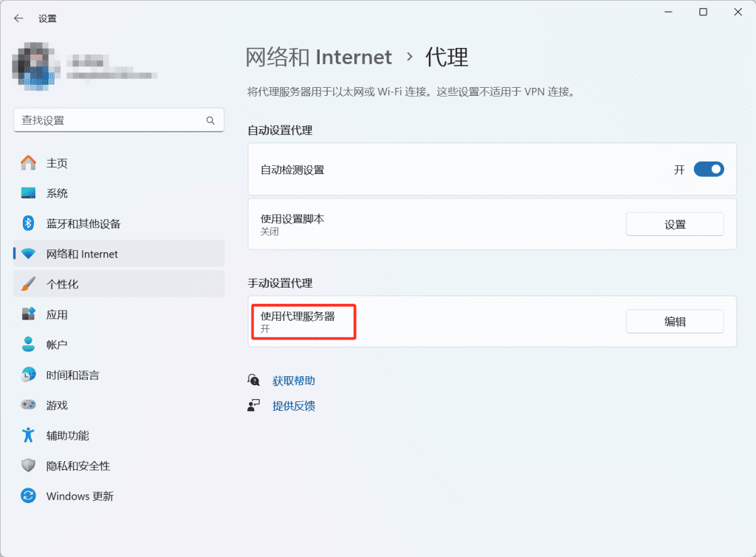Click the Home (主页) house icon

(x=28, y=163)
